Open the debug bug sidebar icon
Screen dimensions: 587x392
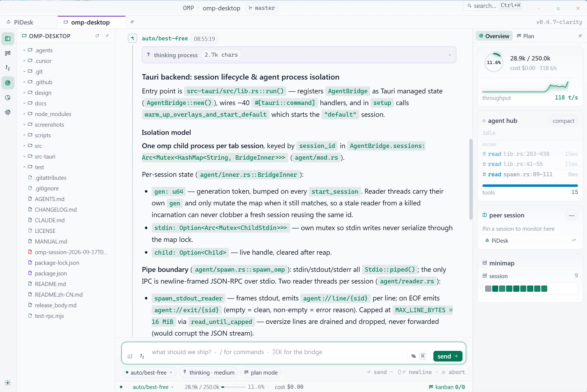coord(8,112)
